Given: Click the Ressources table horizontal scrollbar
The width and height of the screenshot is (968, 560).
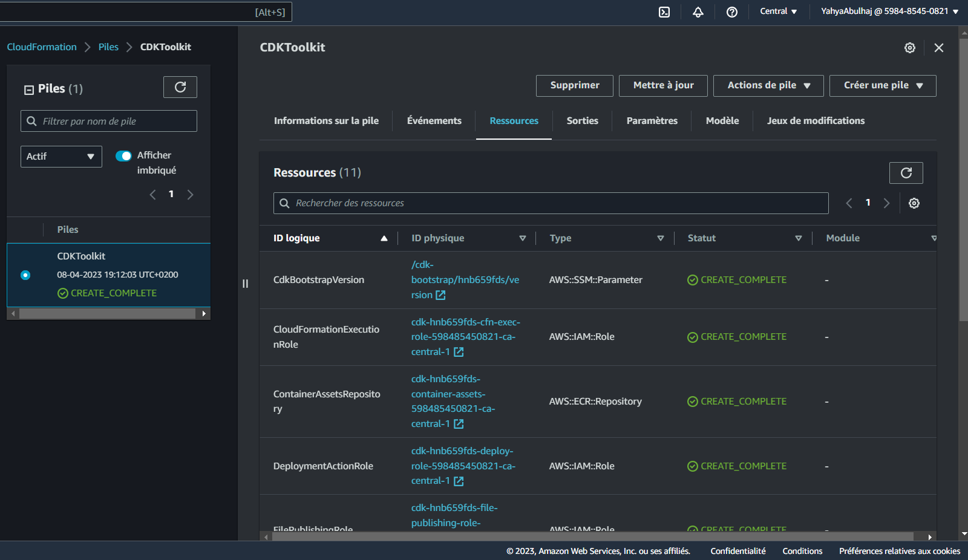Looking at the screenshot, I should (x=592, y=536).
